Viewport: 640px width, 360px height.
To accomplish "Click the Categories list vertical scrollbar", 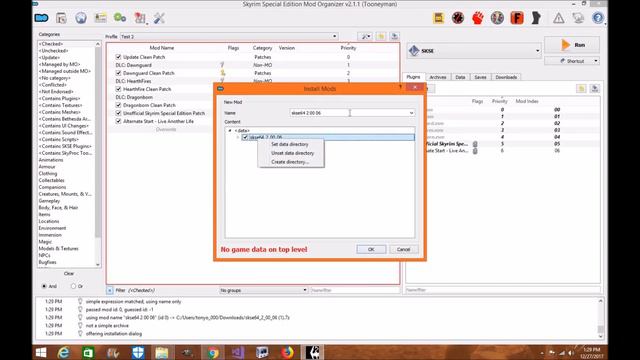I will 98,154.
